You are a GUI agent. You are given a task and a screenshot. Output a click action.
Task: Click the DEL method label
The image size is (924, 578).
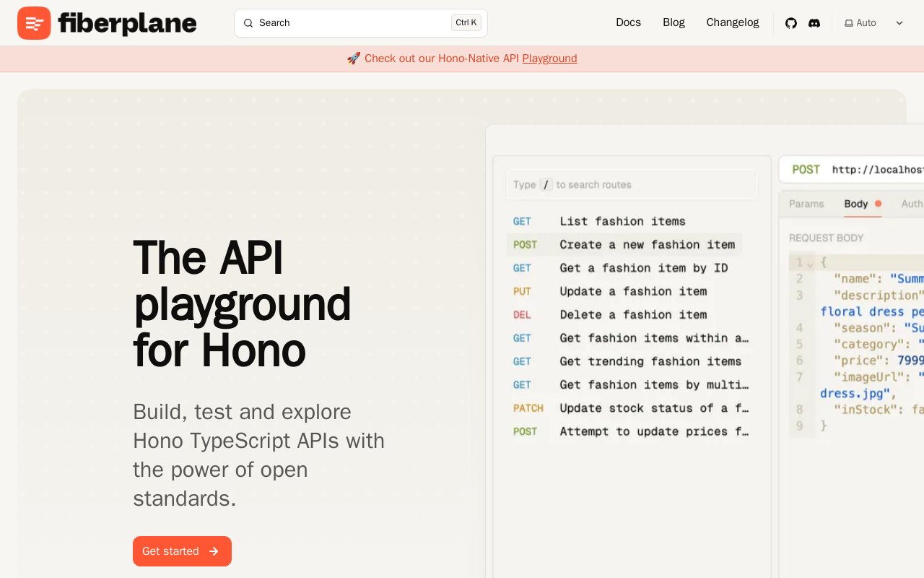point(522,314)
